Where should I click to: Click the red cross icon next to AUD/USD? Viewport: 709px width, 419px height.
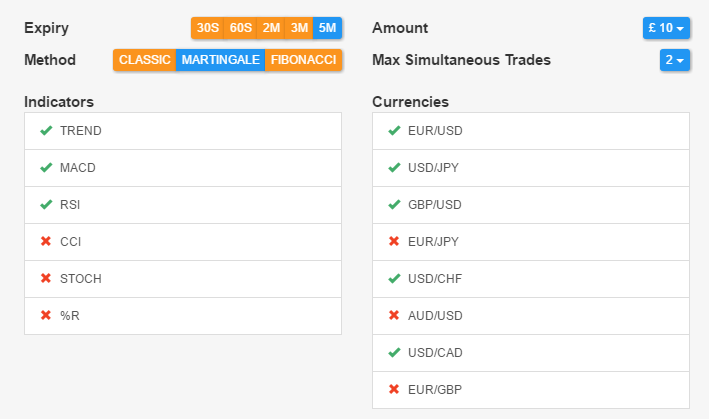[394, 315]
